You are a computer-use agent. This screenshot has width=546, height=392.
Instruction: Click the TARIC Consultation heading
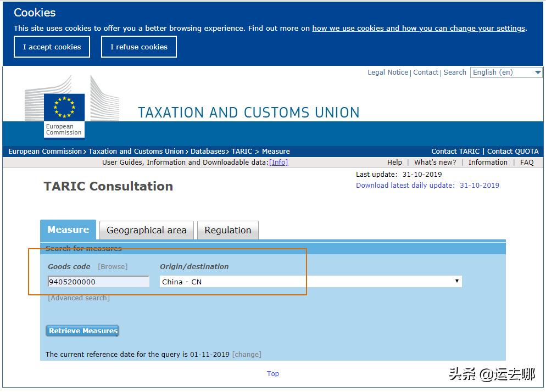click(108, 186)
